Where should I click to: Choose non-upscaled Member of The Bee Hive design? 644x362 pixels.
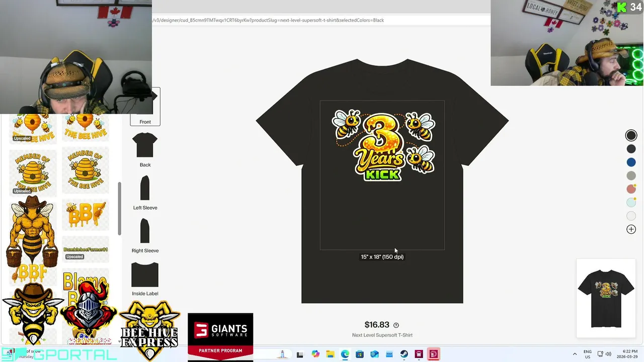[86, 171]
